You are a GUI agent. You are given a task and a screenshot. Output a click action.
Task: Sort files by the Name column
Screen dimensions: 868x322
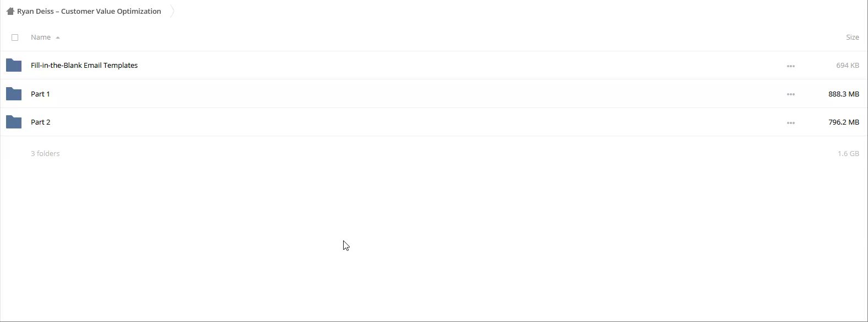41,37
